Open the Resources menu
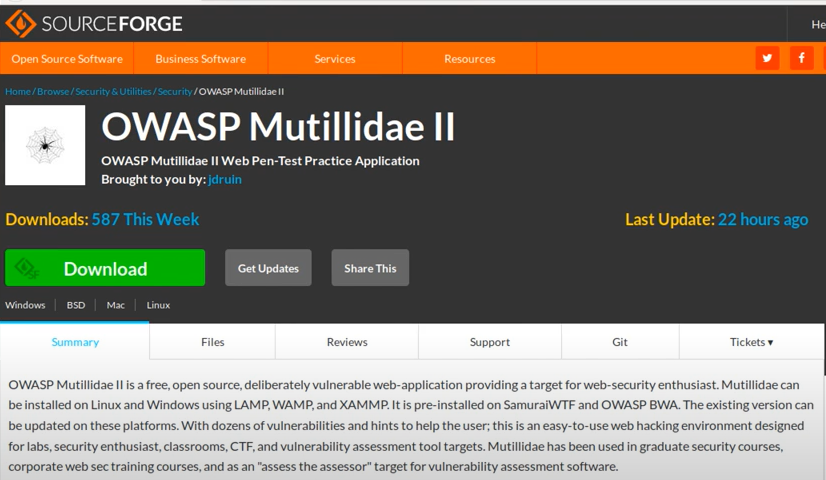This screenshot has width=826, height=480. (x=469, y=59)
